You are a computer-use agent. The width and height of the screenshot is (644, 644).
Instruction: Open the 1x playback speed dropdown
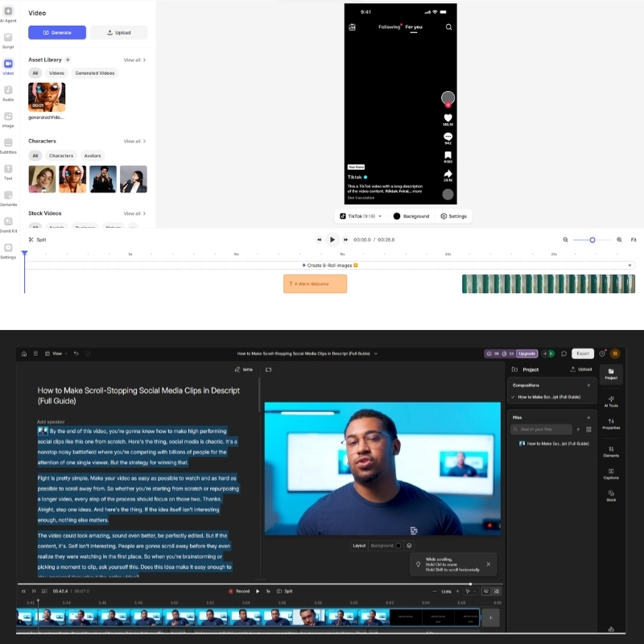click(268, 591)
